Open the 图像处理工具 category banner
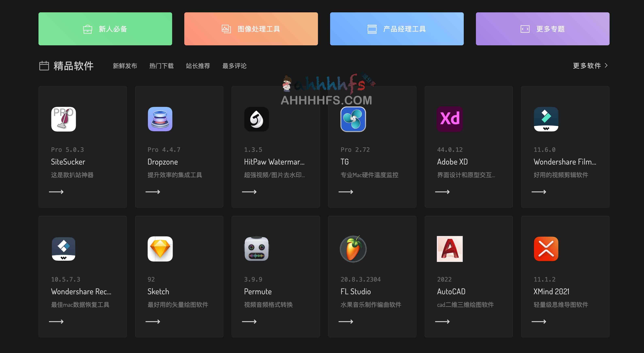This screenshot has width=644, height=353. coord(251,29)
